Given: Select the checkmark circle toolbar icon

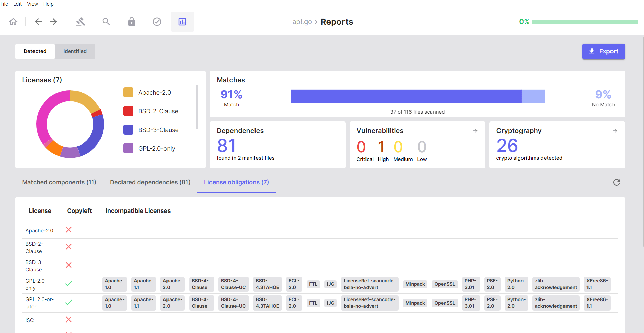Looking at the screenshot, I should pyautogui.click(x=157, y=22).
